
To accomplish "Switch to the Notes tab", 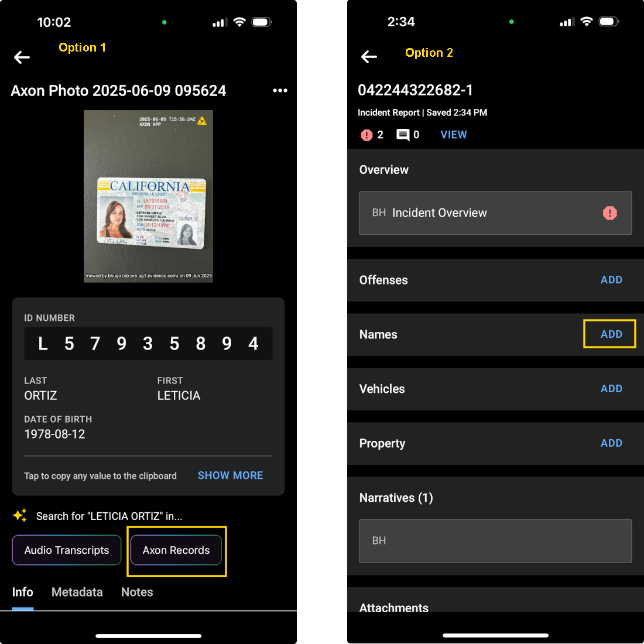I will pos(136,592).
